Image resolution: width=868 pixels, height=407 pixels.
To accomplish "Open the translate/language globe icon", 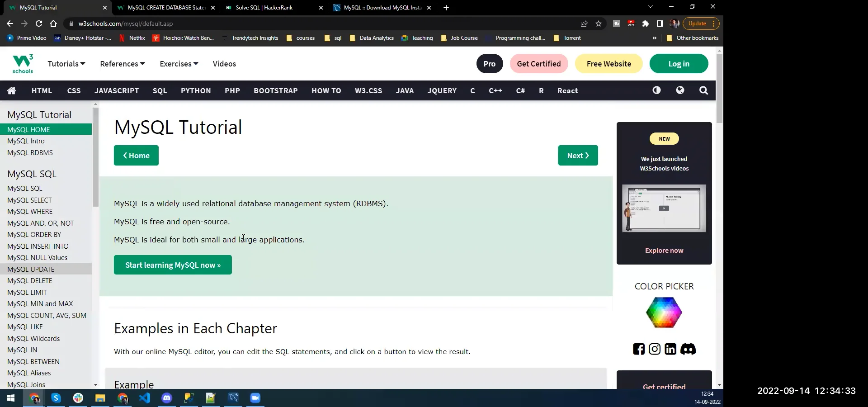I will point(680,90).
